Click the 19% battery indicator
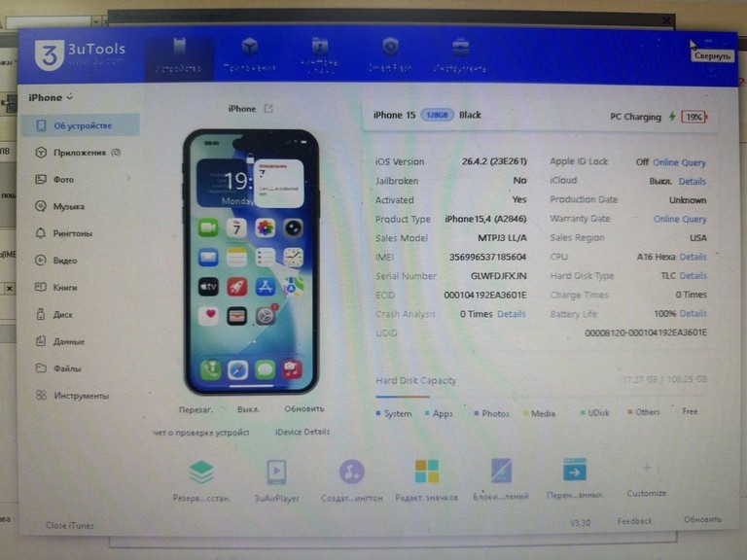The image size is (747, 560). coord(694,117)
